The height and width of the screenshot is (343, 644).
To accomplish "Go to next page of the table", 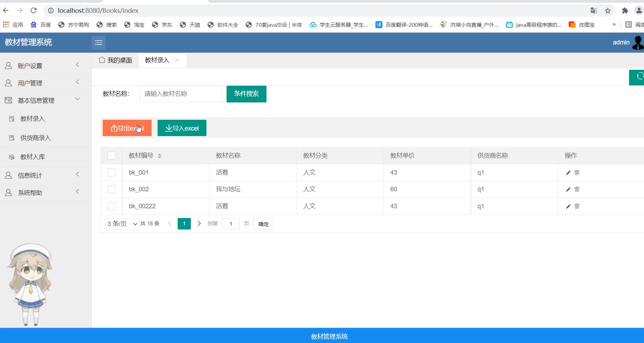I will point(199,224).
